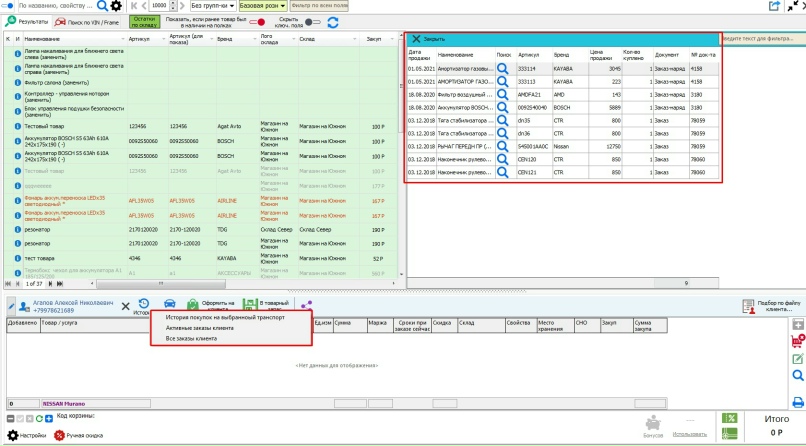Click the magnifier search icon in top bar
Screen dimensions: 806x446
[x=102, y=6]
